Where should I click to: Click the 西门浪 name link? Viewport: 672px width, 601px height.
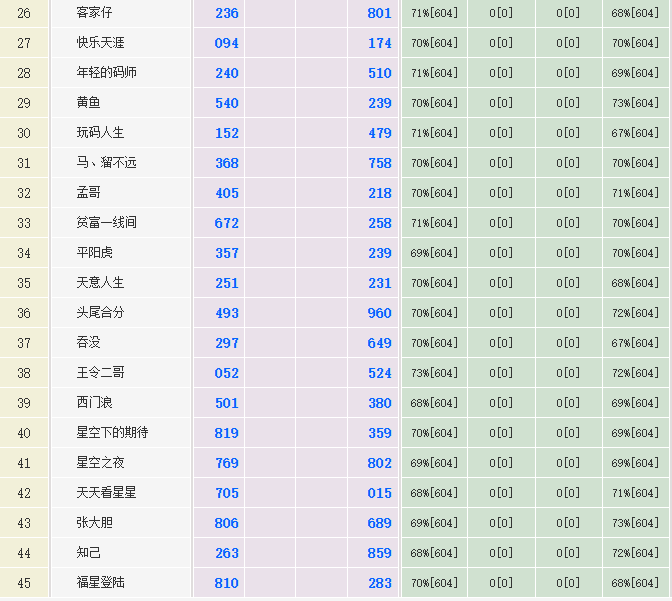coord(95,403)
